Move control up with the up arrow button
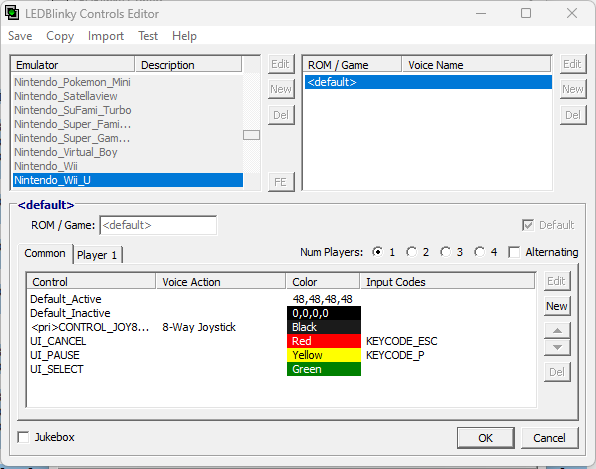This screenshot has width=596, height=469. pyautogui.click(x=557, y=330)
